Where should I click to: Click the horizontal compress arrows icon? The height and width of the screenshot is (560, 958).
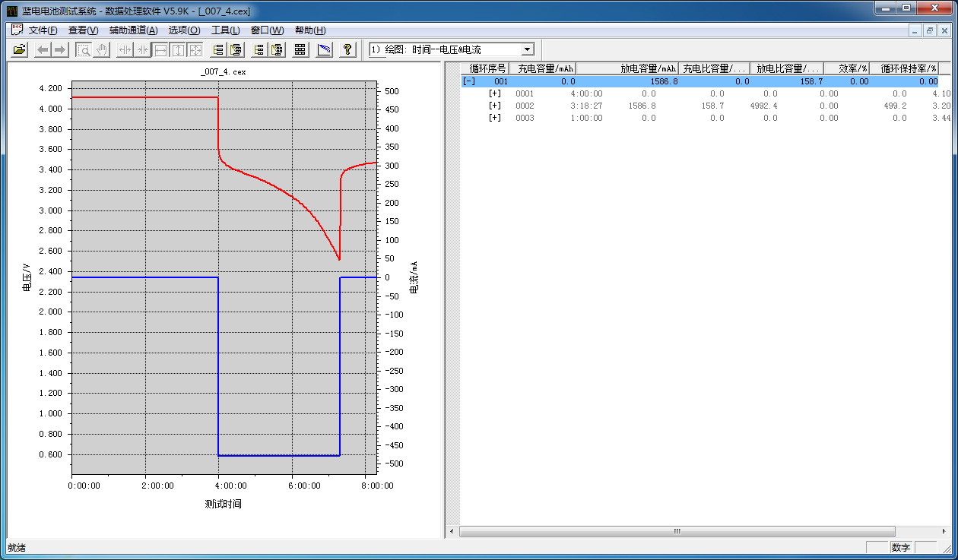click(142, 49)
